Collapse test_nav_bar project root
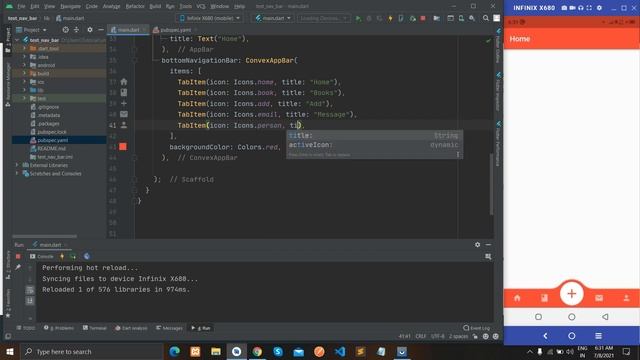Image resolution: width=640 pixels, height=360 pixels. (17, 40)
